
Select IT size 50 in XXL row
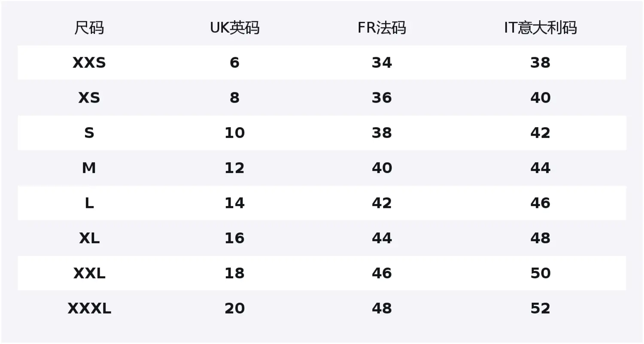click(540, 273)
